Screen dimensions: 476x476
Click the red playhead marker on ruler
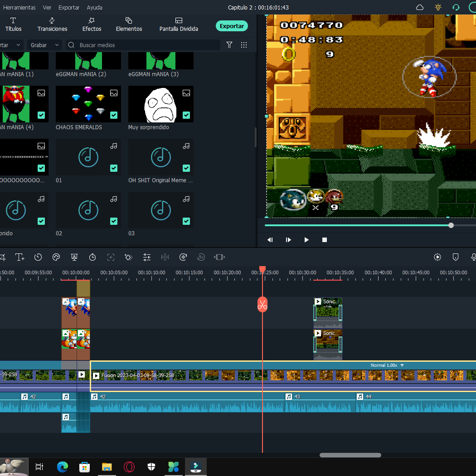pos(262,269)
